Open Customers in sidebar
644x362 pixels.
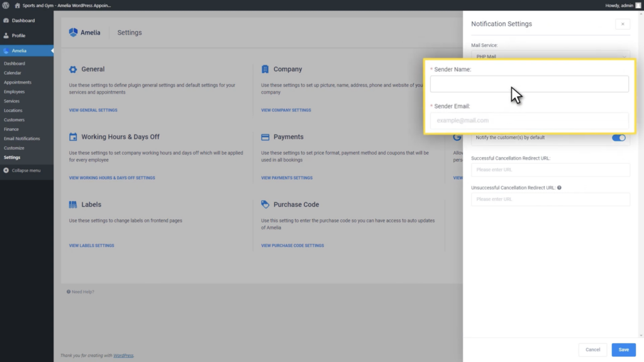point(14,120)
